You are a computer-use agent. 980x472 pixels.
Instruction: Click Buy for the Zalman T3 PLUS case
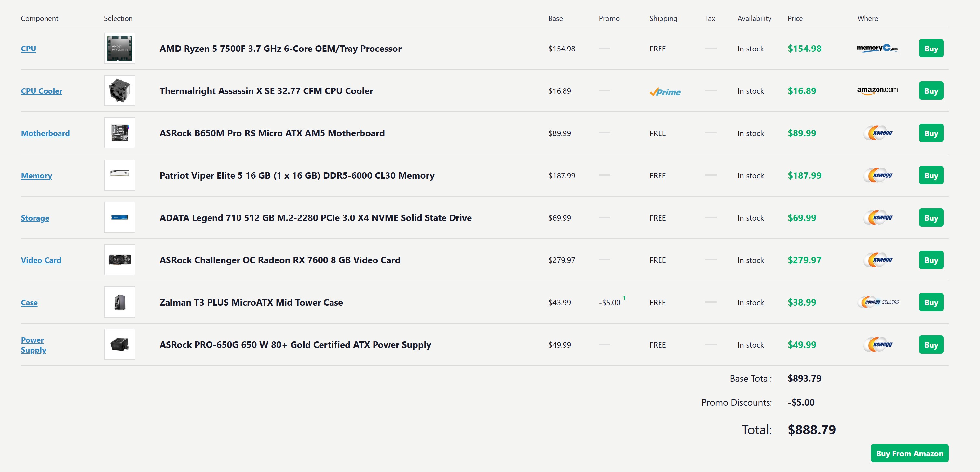(x=931, y=302)
